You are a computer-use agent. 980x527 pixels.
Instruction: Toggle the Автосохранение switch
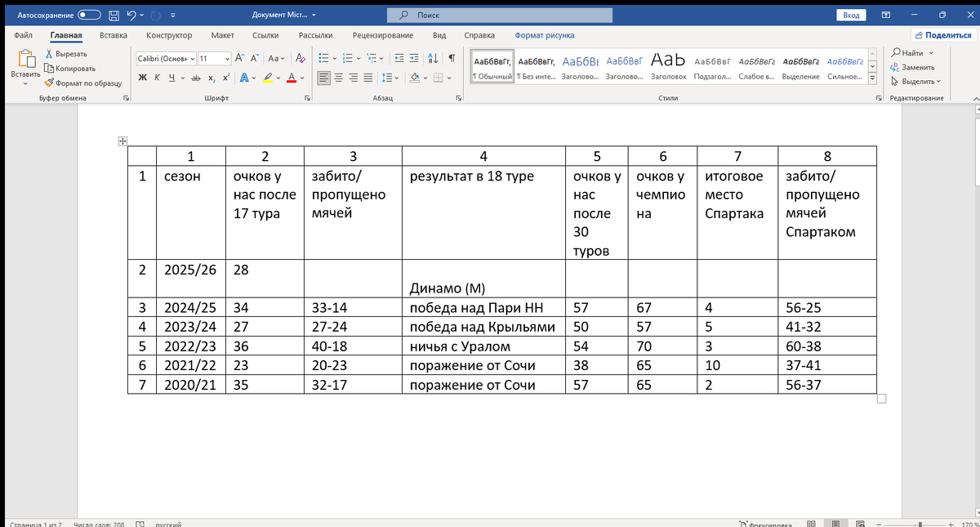pyautogui.click(x=90, y=16)
